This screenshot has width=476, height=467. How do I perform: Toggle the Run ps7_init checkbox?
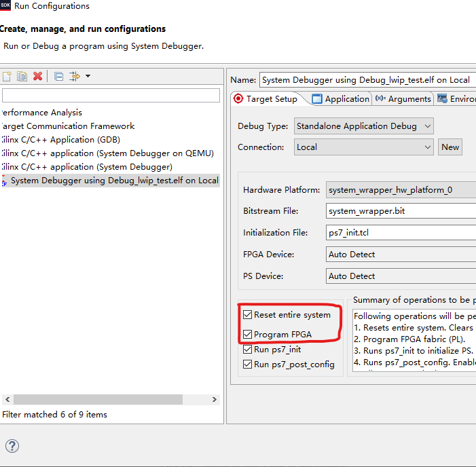248,350
